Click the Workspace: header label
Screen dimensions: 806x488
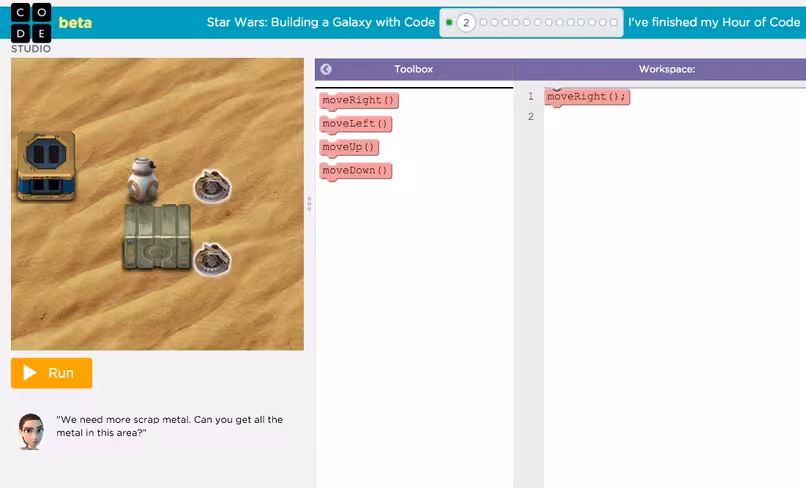pos(667,69)
